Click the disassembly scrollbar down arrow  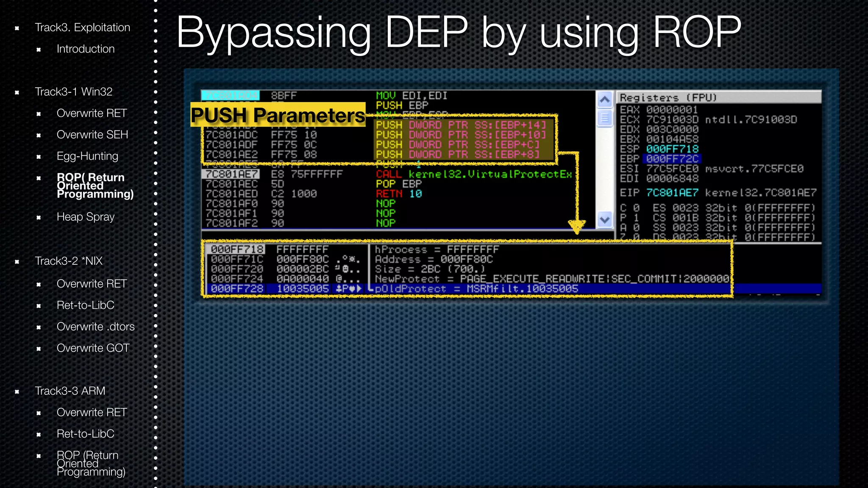click(604, 219)
